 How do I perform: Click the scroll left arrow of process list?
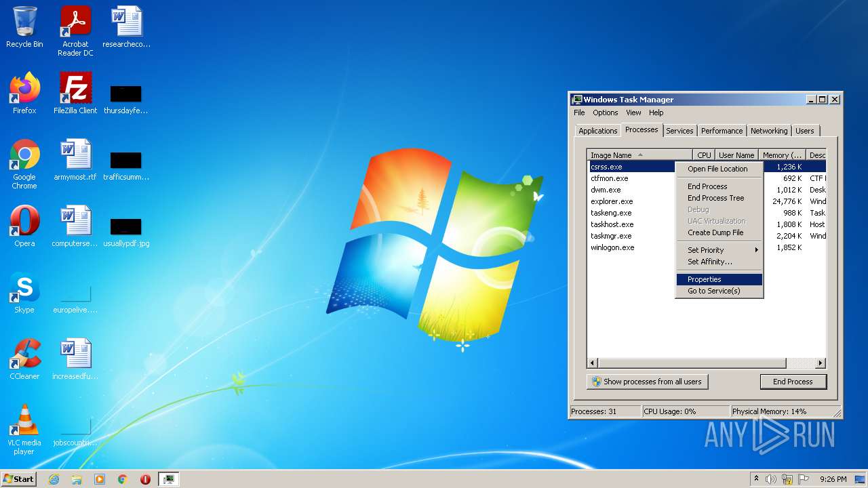pos(593,363)
